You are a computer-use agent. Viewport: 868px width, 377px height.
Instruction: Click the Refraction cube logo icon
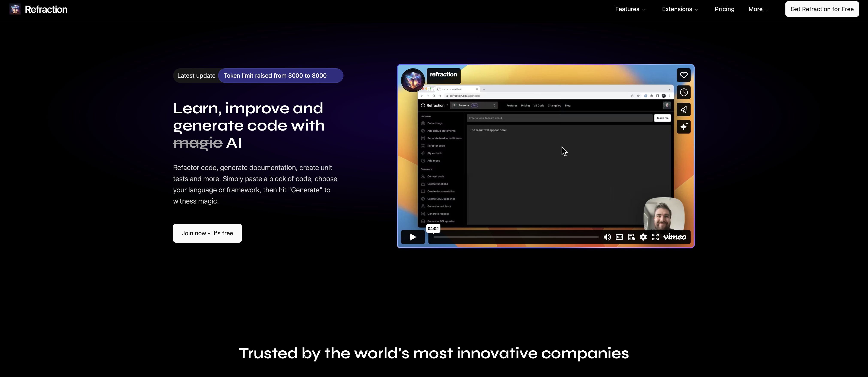pos(15,9)
